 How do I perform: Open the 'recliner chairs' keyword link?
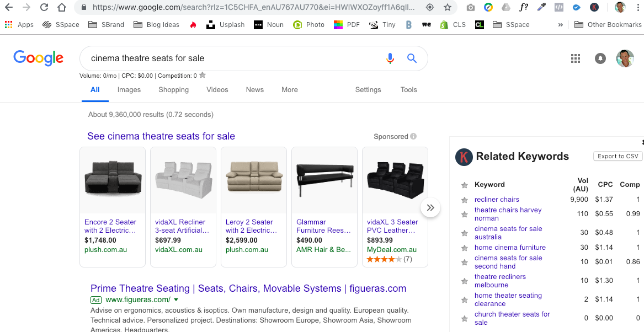[497, 200]
